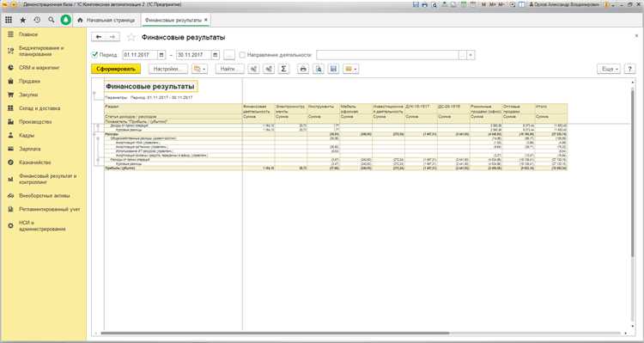
Task: Click the Найти... button
Action: coord(229,69)
